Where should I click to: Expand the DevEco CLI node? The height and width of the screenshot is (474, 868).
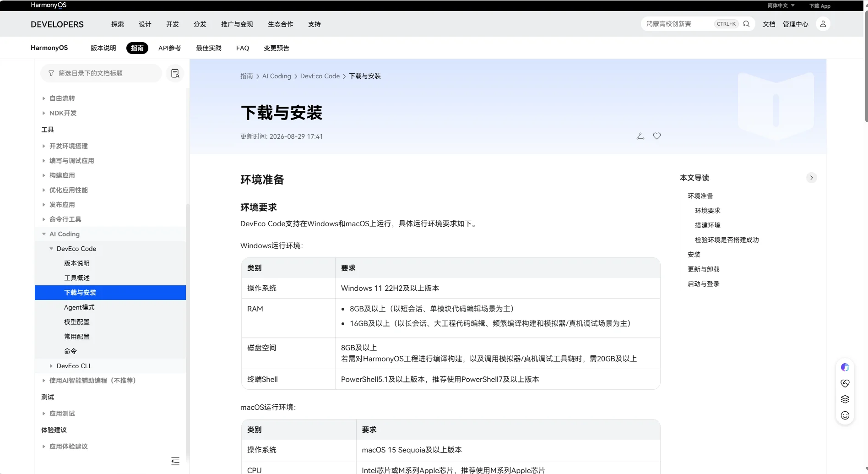[51, 366]
